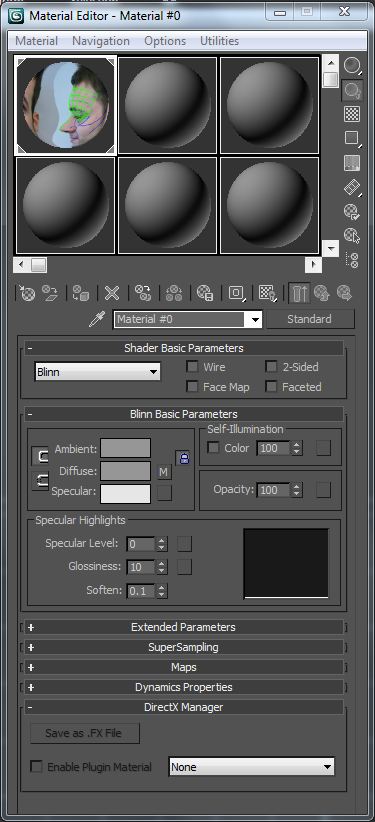Collapse the Shader Basic Parameters rollout
The height and width of the screenshot is (822, 375).
click(183, 348)
